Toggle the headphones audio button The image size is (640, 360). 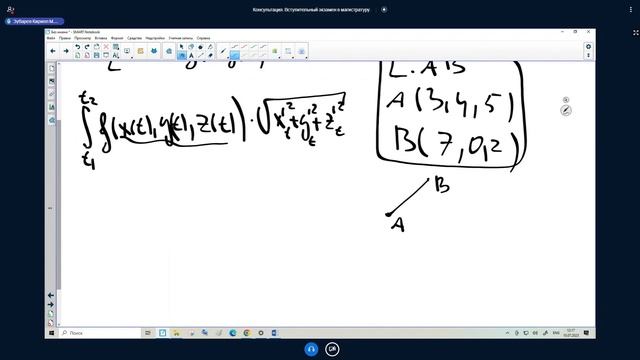pyautogui.click(x=311, y=349)
